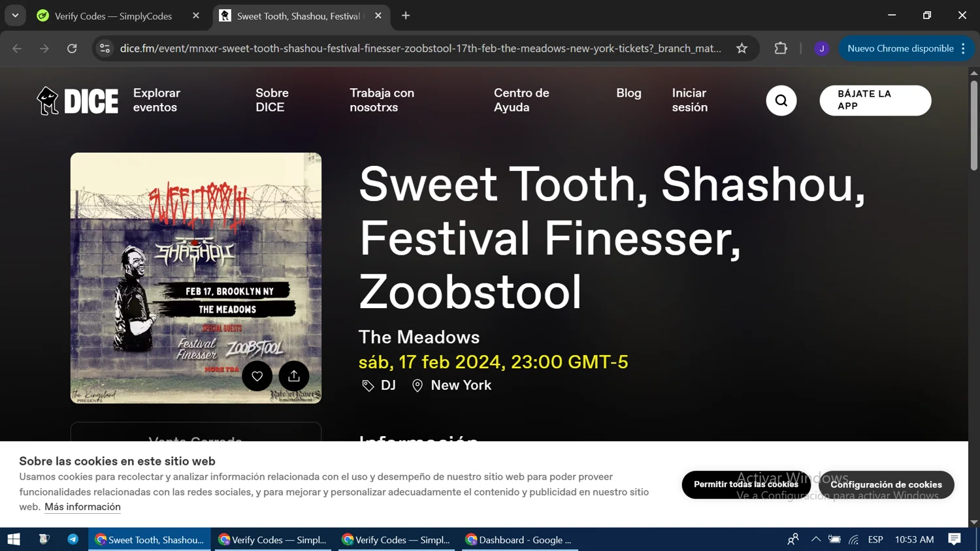Image resolution: width=980 pixels, height=551 pixels.
Task: Open the Chrome profile avatar J
Action: 822,48
